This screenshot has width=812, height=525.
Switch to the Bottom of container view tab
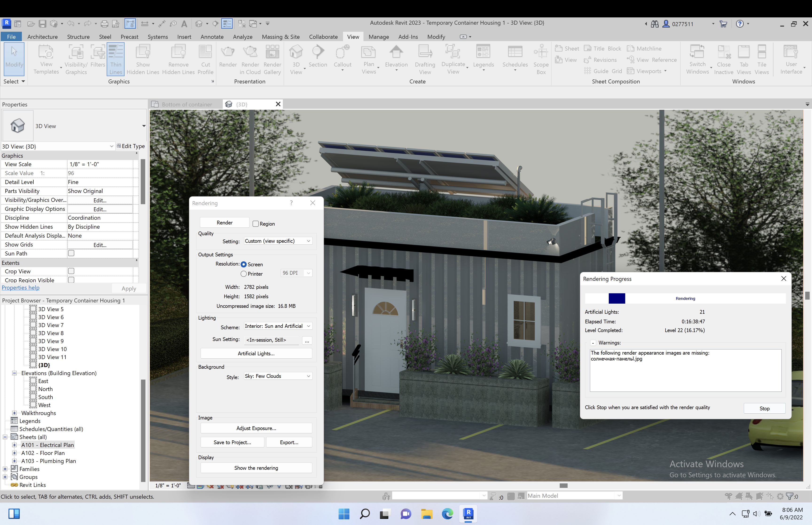(186, 104)
